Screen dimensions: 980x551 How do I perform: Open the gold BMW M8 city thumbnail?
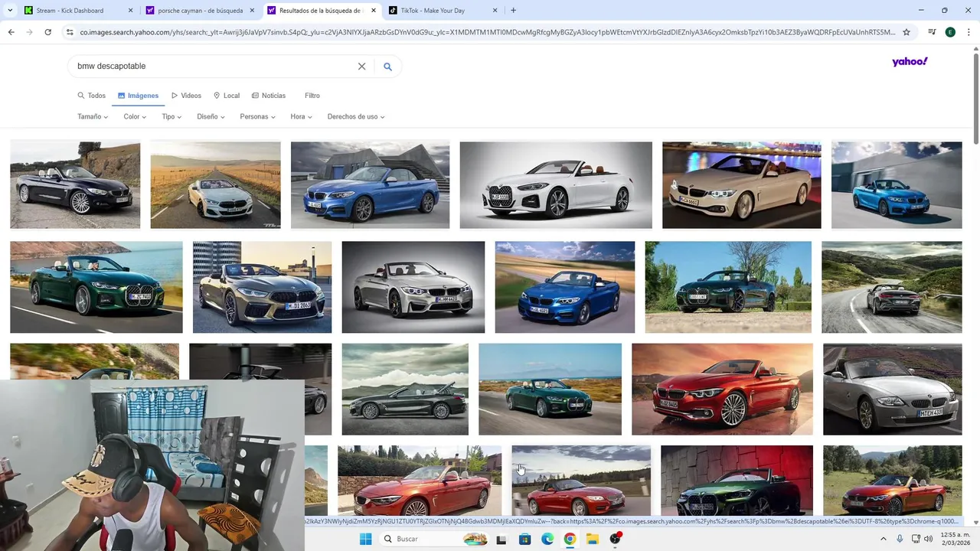coord(263,287)
